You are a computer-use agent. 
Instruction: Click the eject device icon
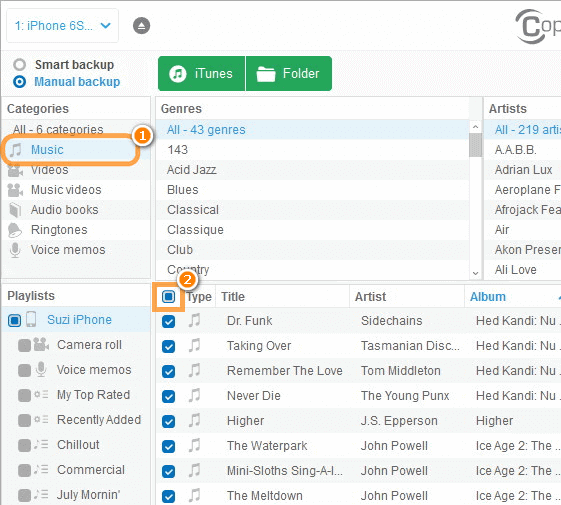(x=141, y=26)
